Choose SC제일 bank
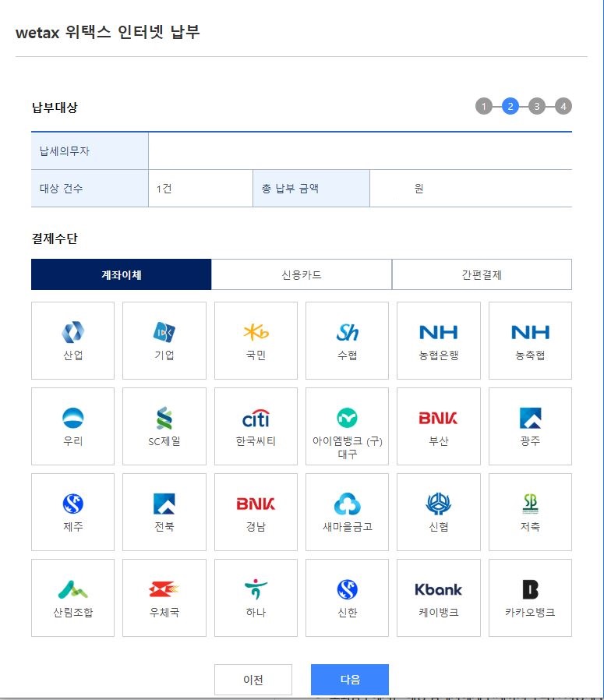This screenshot has width=604, height=700. point(164,426)
